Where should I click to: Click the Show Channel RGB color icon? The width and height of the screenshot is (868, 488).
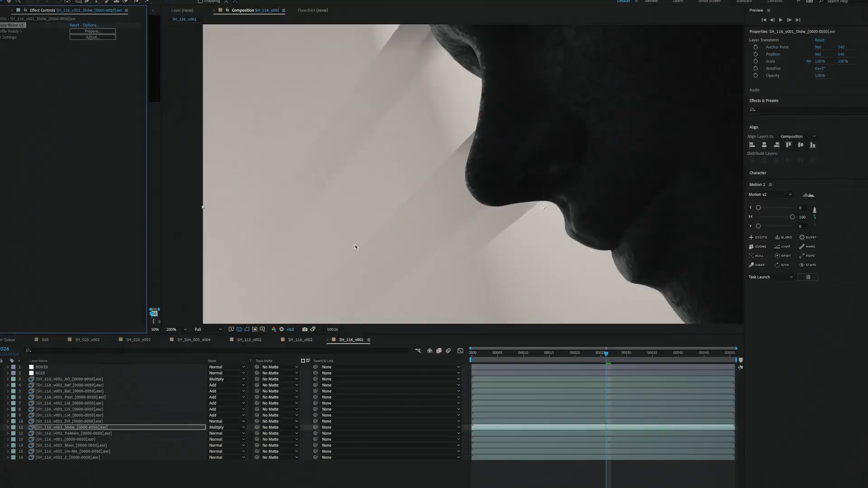pos(274,329)
